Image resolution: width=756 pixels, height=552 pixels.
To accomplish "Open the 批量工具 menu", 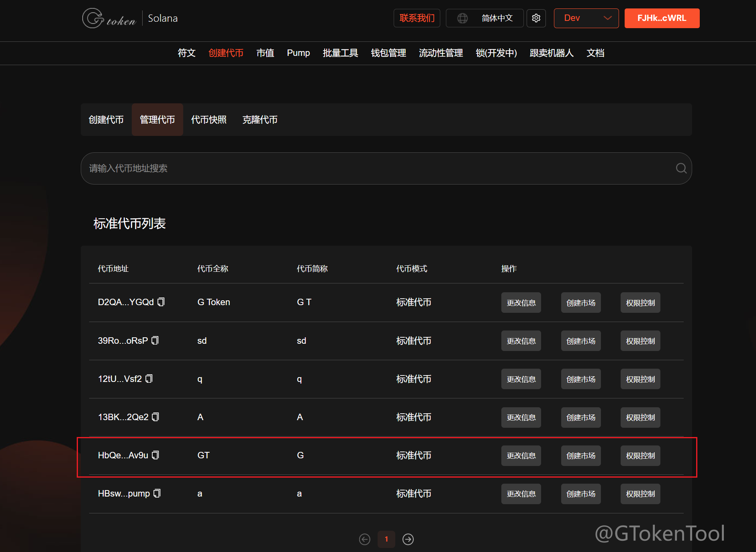I will pyautogui.click(x=340, y=53).
